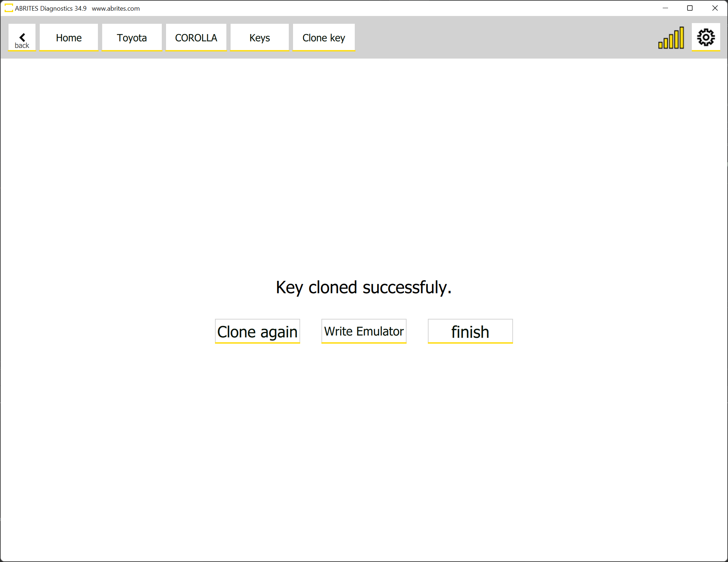
Task: Navigate to Home breadcrumb
Action: click(69, 38)
